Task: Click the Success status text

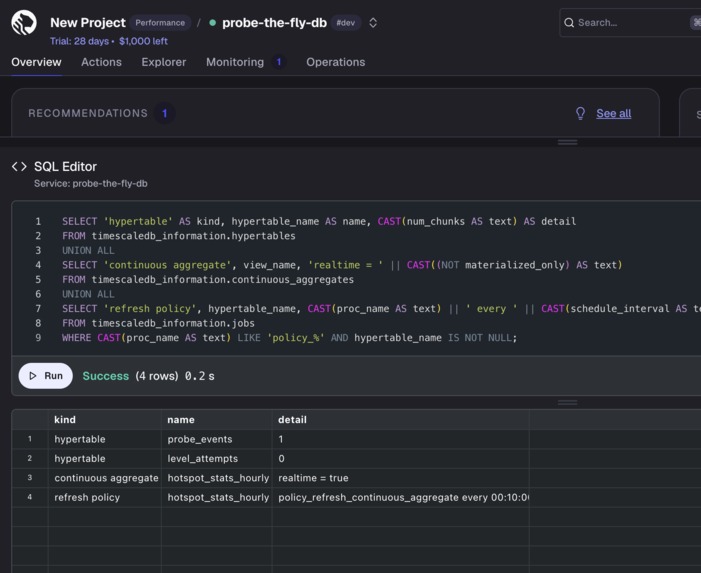Action: (x=106, y=376)
